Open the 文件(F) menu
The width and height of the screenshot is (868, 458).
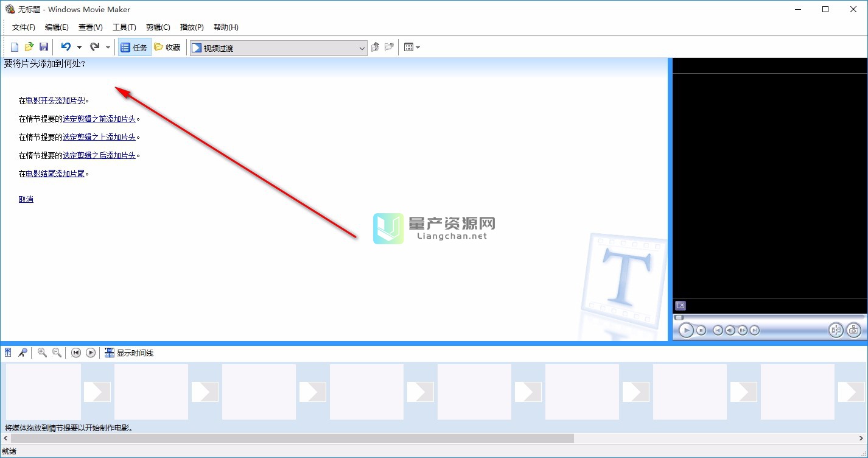pos(24,27)
